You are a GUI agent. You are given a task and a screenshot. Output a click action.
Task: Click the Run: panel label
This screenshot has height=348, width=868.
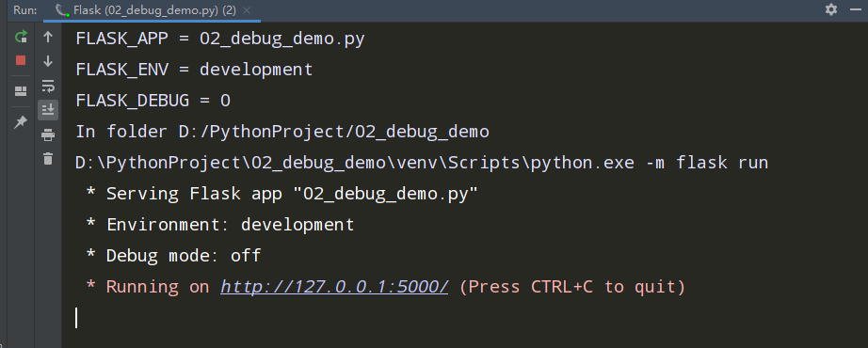(25, 10)
